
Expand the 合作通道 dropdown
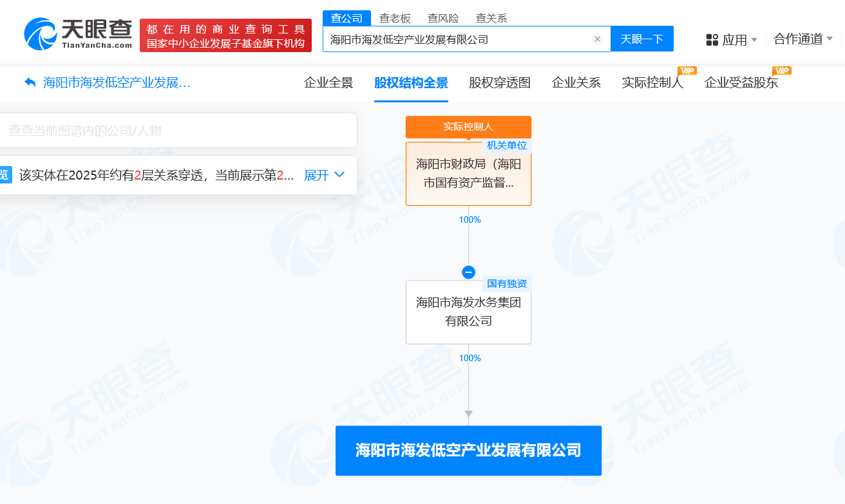click(x=803, y=39)
